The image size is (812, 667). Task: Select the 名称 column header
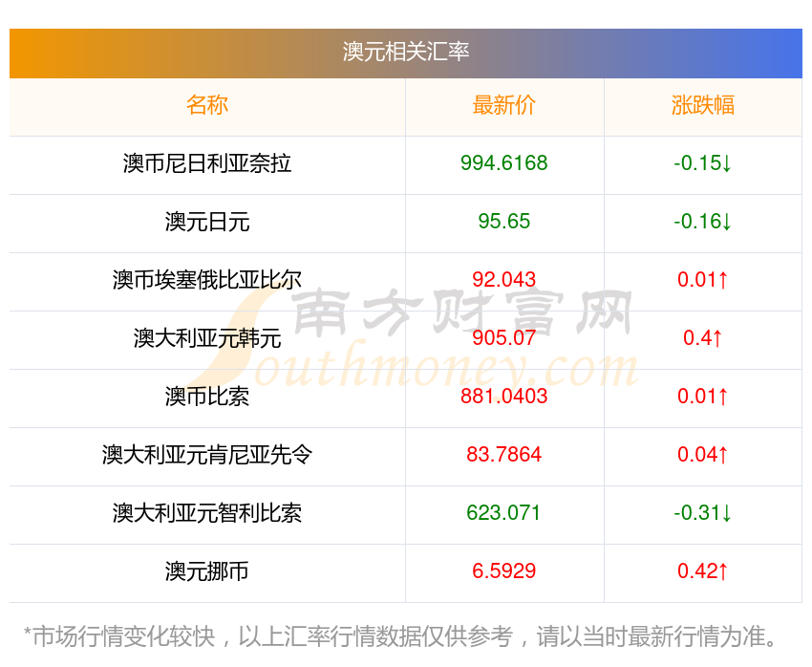(207, 105)
